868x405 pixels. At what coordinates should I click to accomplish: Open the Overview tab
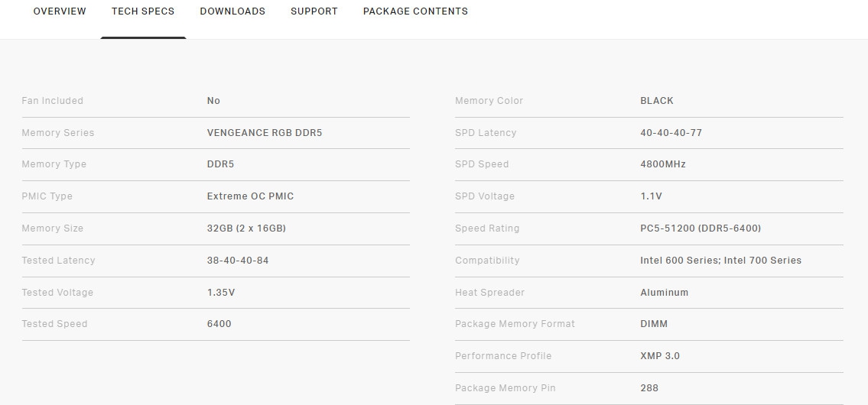[x=60, y=11]
